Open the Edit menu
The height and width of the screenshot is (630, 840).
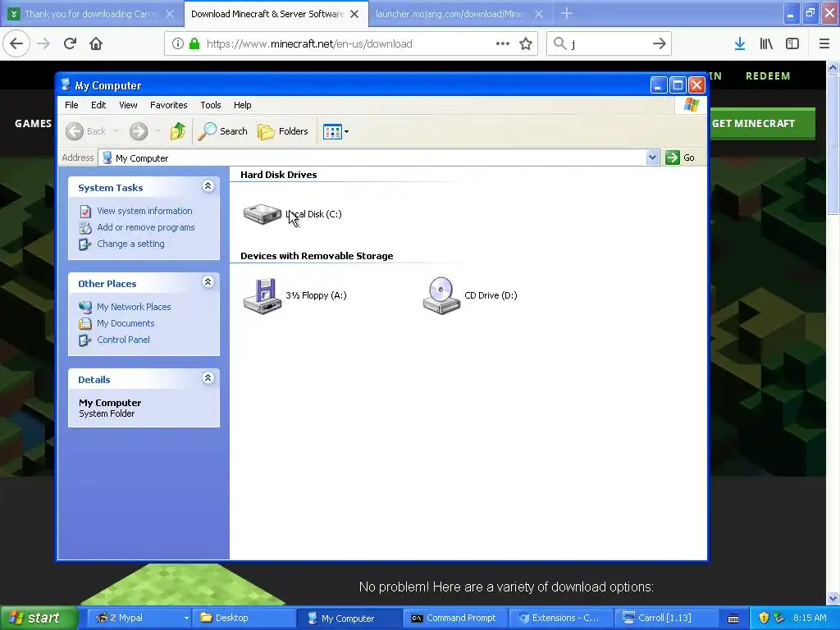[x=98, y=105]
